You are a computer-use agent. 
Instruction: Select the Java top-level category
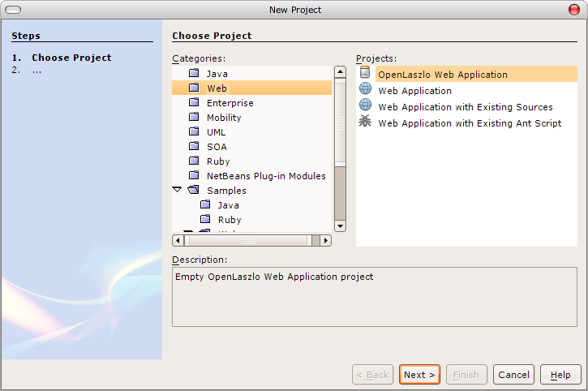pos(217,74)
